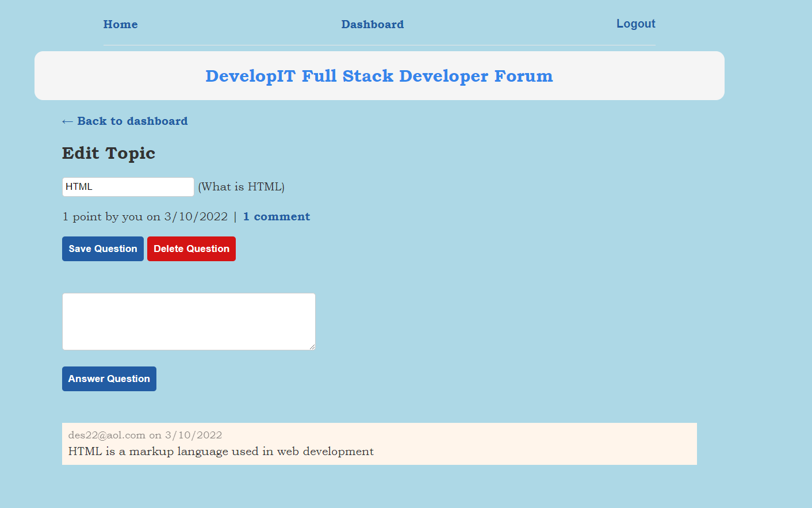Click the HTML markup language comment text
The height and width of the screenshot is (508, 812).
point(220,451)
